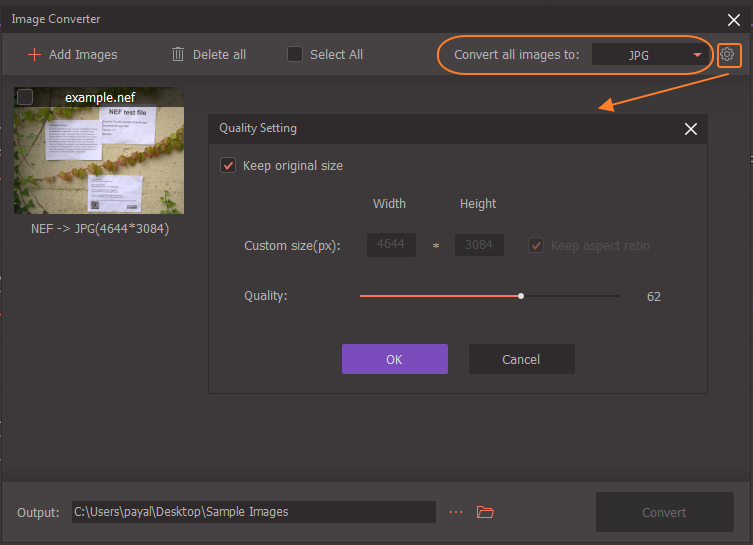Click the Output path text field
The height and width of the screenshot is (545, 753).
tap(253, 512)
